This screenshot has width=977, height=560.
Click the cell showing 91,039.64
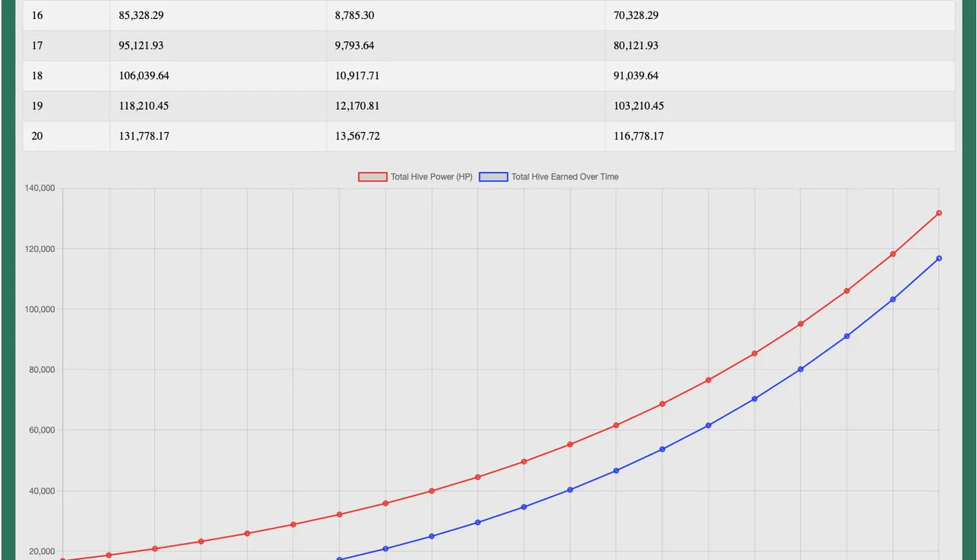[780, 76]
